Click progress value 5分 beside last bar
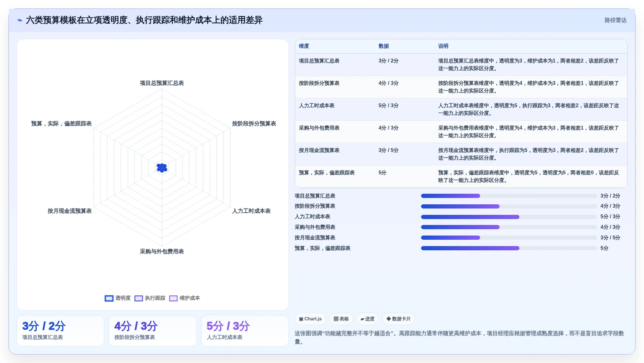Image resolution: width=644 pixels, height=363 pixels. tap(604, 248)
